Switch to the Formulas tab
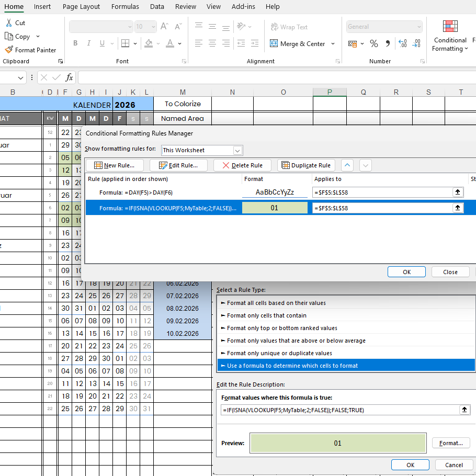476x476 pixels. click(125, 7)
